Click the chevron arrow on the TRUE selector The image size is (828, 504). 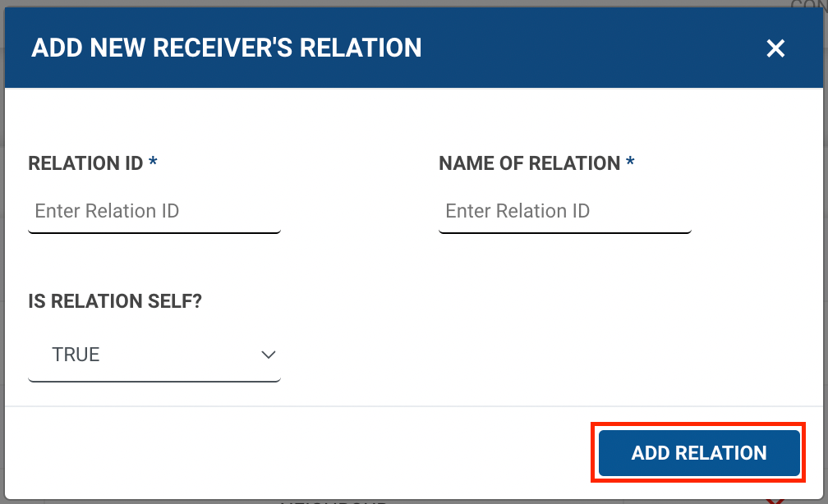tap(268, 355)
